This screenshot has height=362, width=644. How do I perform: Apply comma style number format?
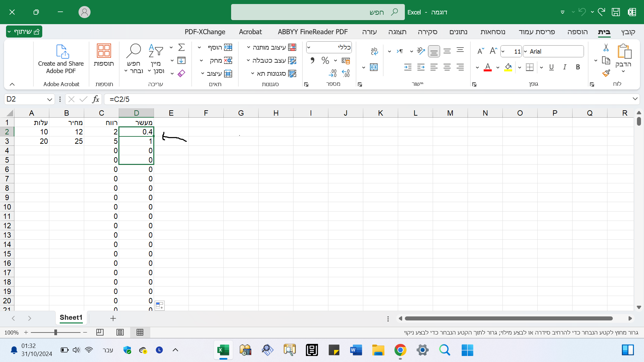[312, 60]
